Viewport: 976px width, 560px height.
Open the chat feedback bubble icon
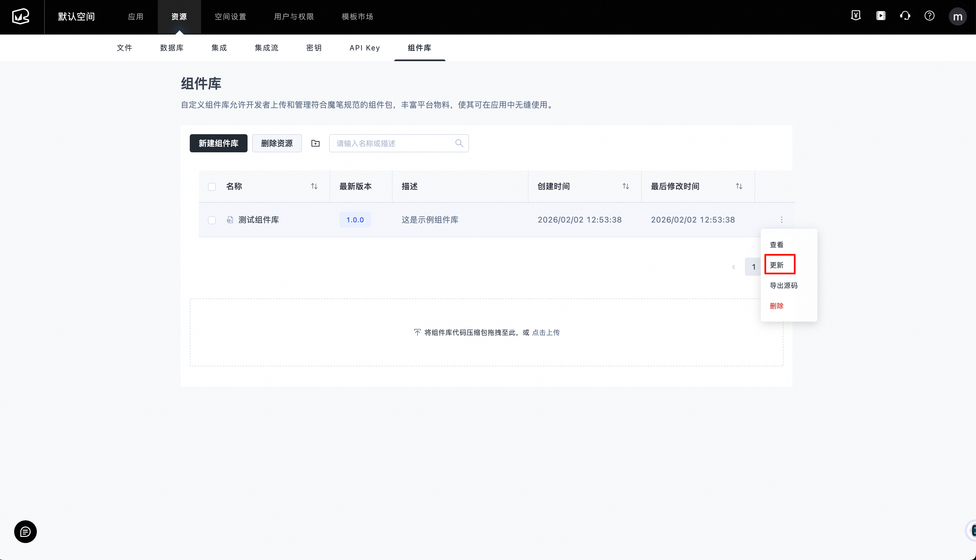click(25, 531)
